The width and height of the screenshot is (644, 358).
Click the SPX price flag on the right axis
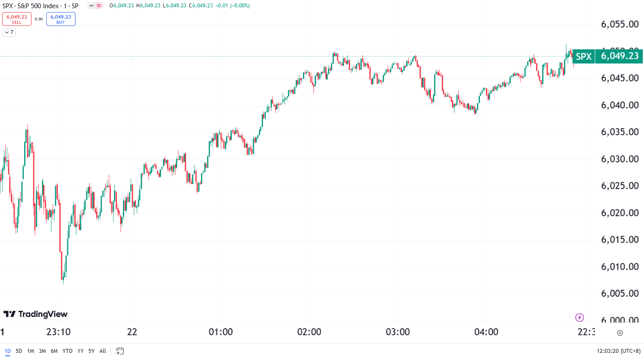tap(584, 56)
